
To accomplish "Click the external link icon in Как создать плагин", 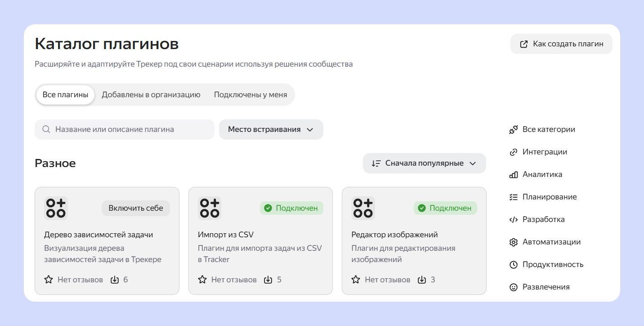I will (523, 44).
